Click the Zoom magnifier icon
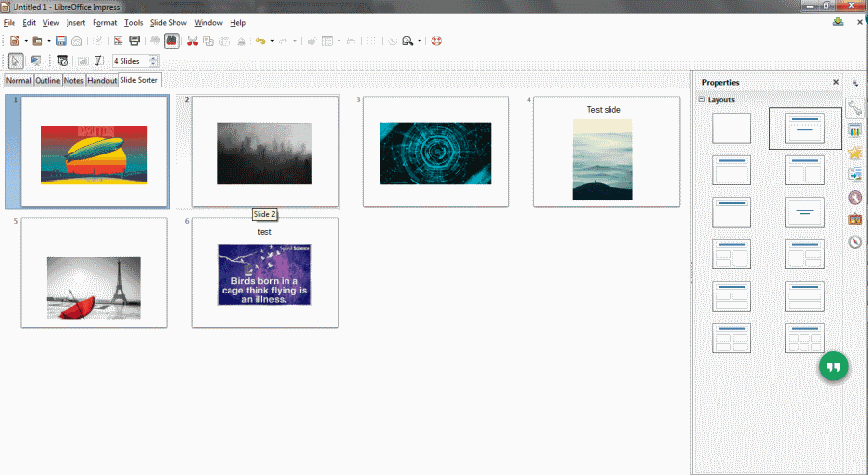The height and width of the screenshot is (475, 868). pos(407,41)
